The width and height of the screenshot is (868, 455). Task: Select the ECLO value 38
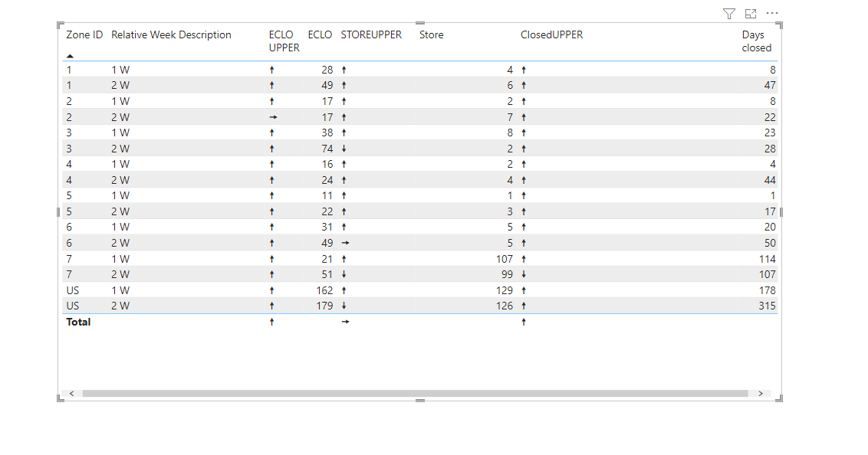tap(327, 133)
